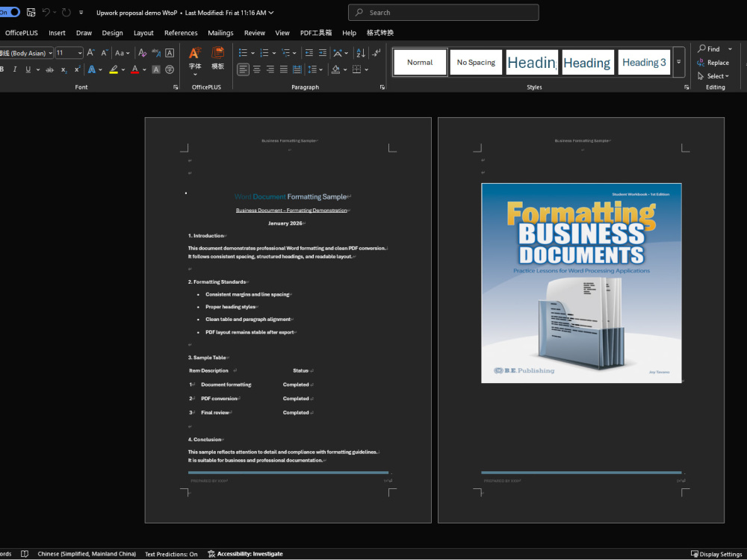Click Replace in Editing group
The image size is (747, 560).
click(x=713, y=63)
